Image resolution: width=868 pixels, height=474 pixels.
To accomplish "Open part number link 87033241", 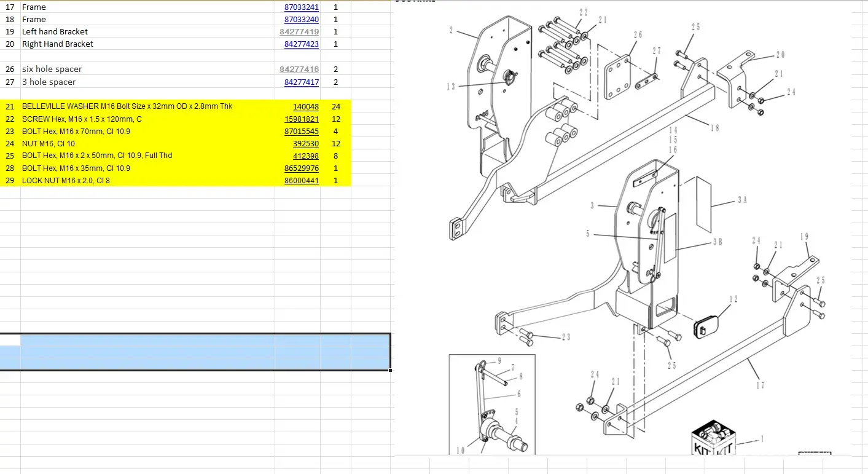I will coord(302,7).
